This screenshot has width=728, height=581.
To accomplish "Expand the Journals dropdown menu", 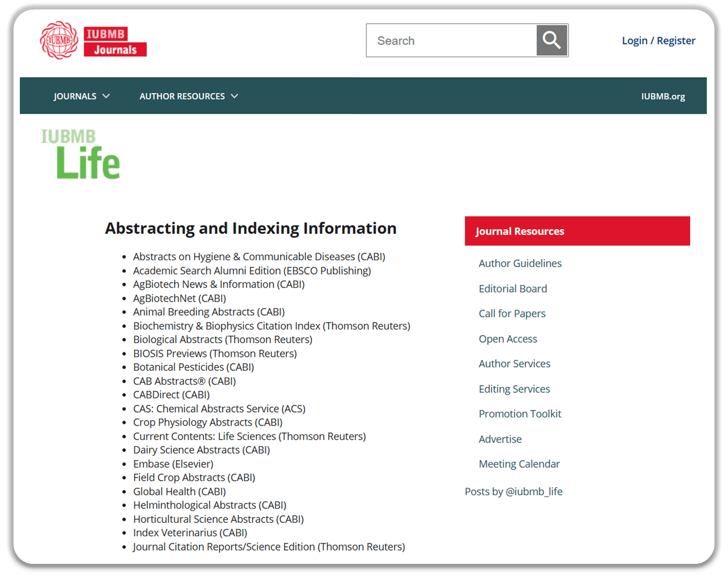I will tap(81, 96).
